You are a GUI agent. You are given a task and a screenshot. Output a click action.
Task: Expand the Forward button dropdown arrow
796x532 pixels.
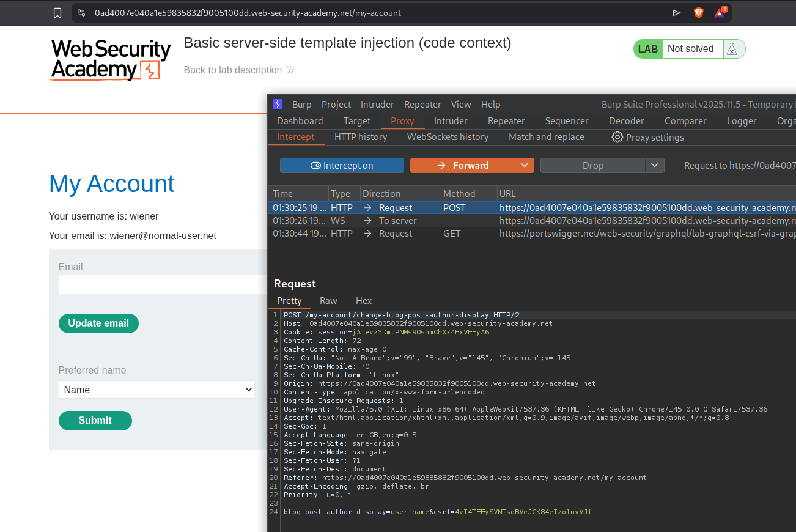[525, 166]
